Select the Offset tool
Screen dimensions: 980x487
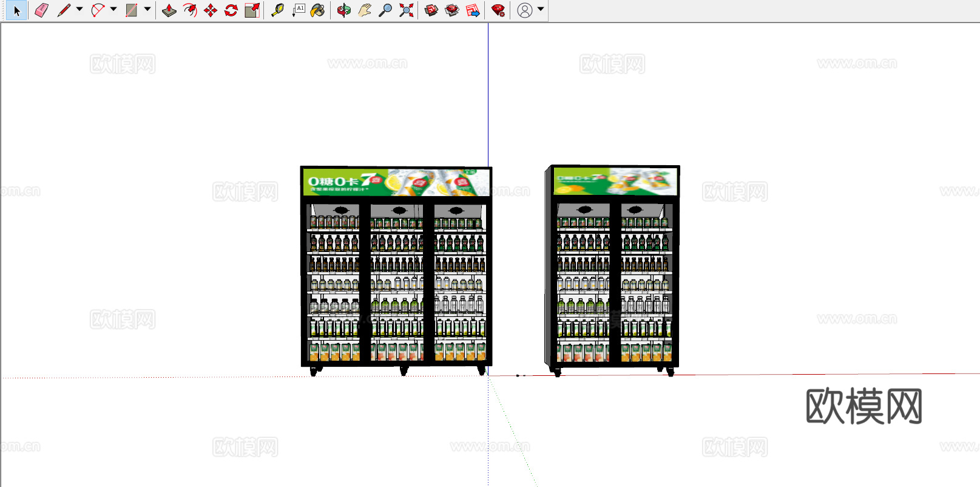click(190, 10)
